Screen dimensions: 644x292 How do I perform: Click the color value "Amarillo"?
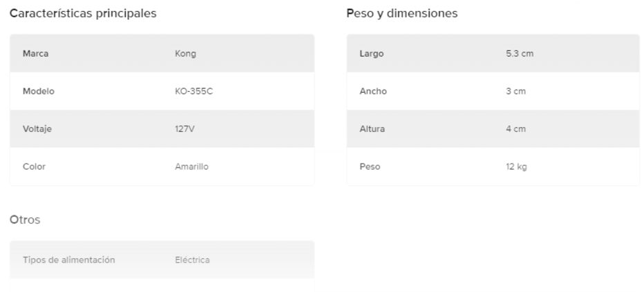coord(191,166)
